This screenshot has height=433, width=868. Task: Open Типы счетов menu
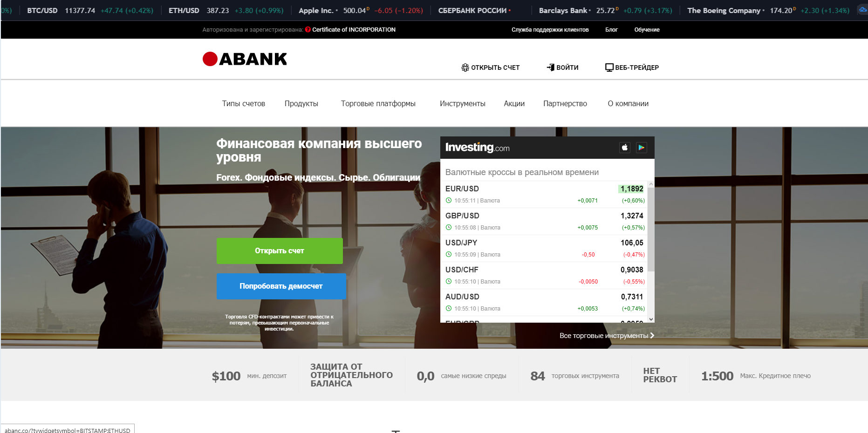tap(243, 104)
